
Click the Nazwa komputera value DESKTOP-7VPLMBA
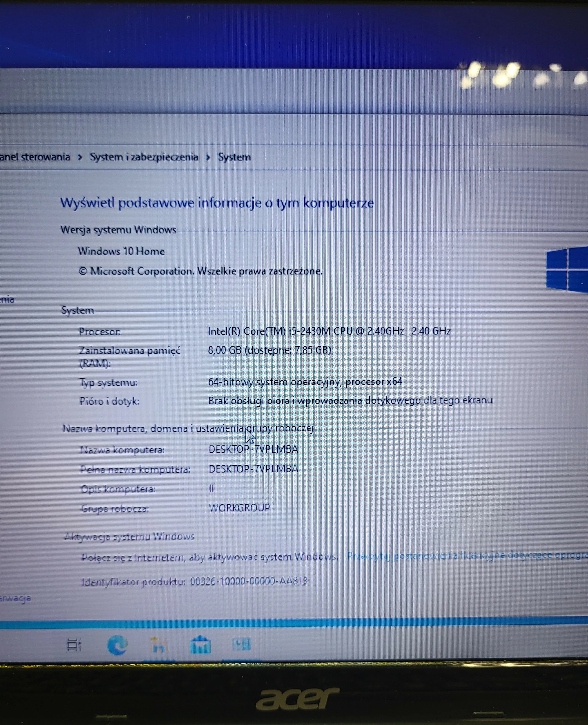pos(253,449)
